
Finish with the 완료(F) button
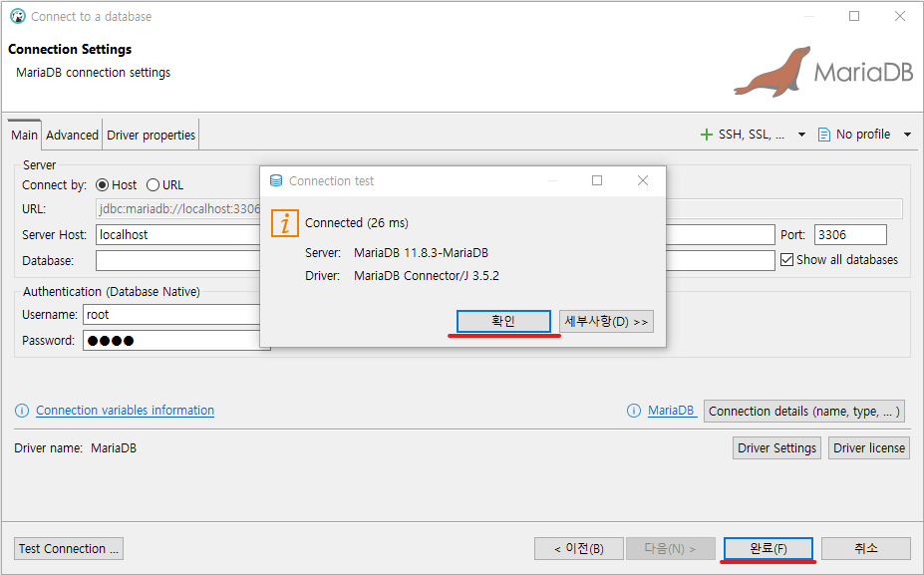(769, 548)
